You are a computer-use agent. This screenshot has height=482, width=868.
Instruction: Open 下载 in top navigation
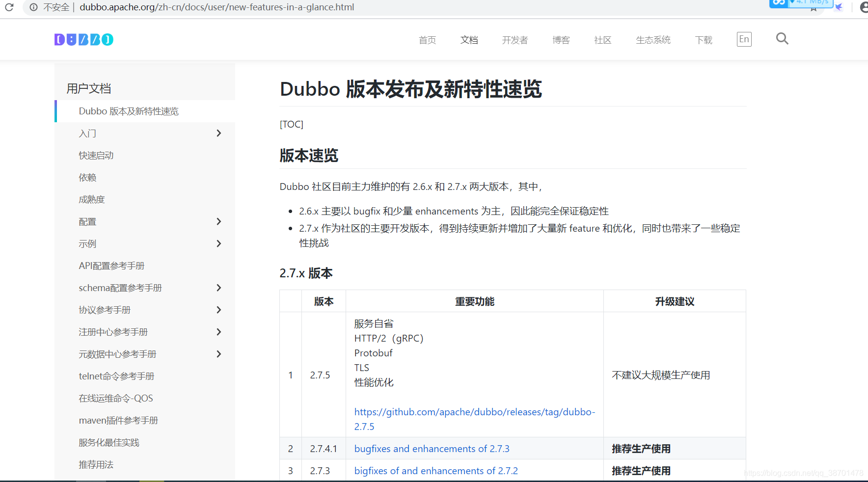click(x=704, y=40)
